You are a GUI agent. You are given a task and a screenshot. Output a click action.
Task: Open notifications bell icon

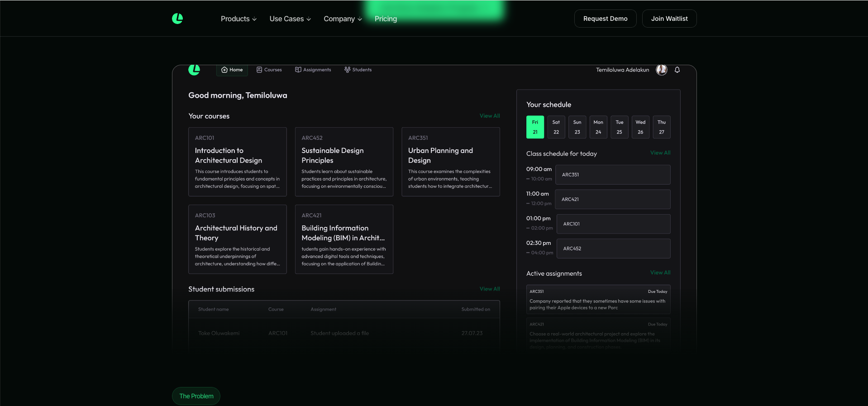tap(677, 70)
